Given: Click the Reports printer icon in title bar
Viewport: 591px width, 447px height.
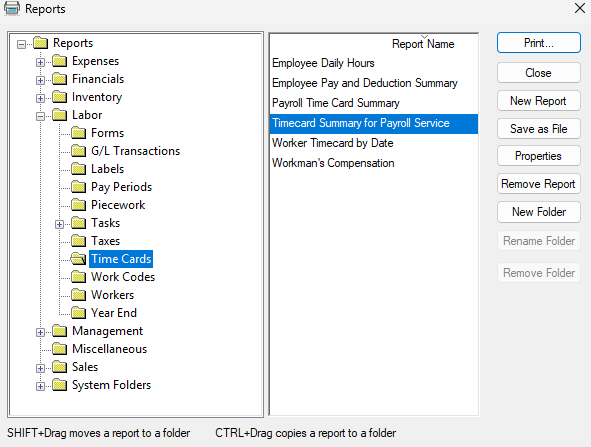Looking at the screenshot, I should pos(12,8).
